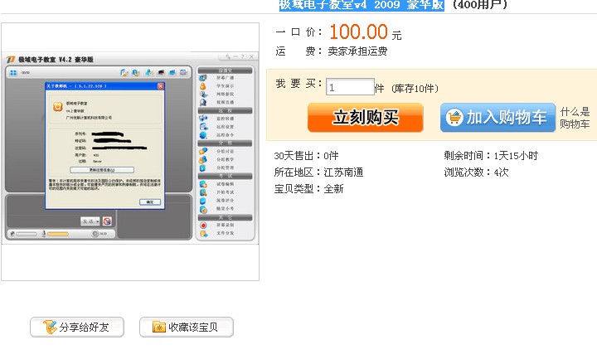Click the 屏幕广播 icon in side panel
The width and height of the screenshot is (597, 364).
pos(204,78)
